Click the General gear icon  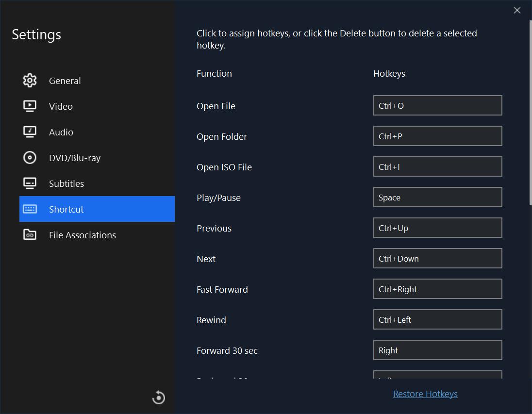tap(30, 81)
